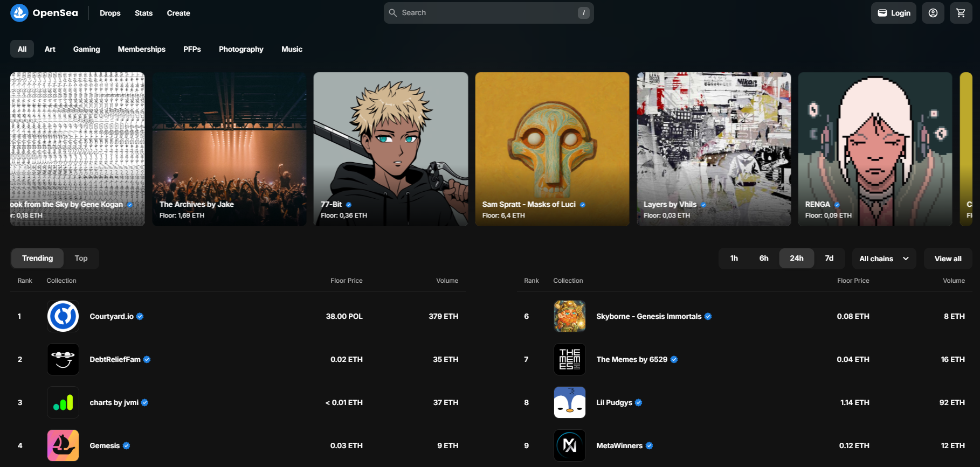Click Courtyard.io volume 379 ETH
This screenshot has width=980, height=467.
(x=444, y=316)
